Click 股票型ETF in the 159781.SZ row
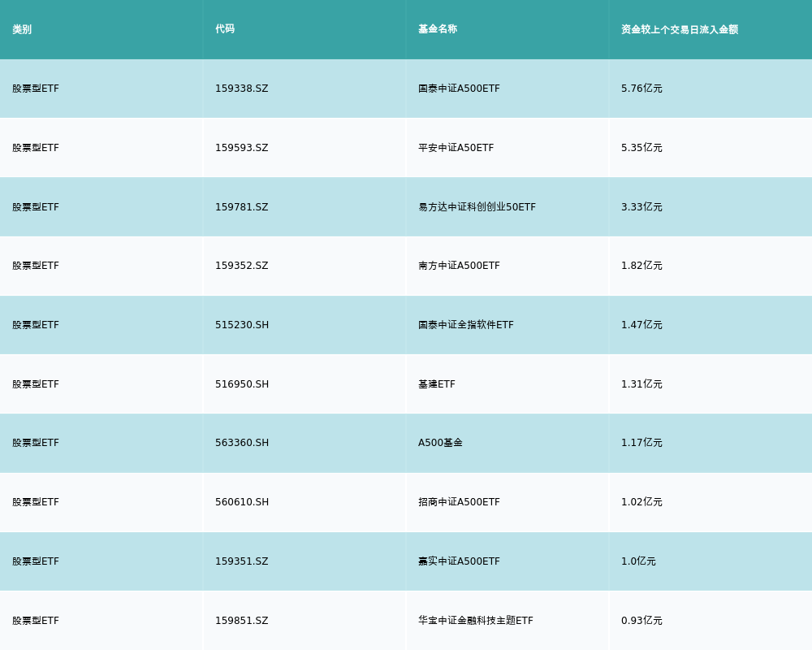812x650 pixels. [x=36, y=207]
